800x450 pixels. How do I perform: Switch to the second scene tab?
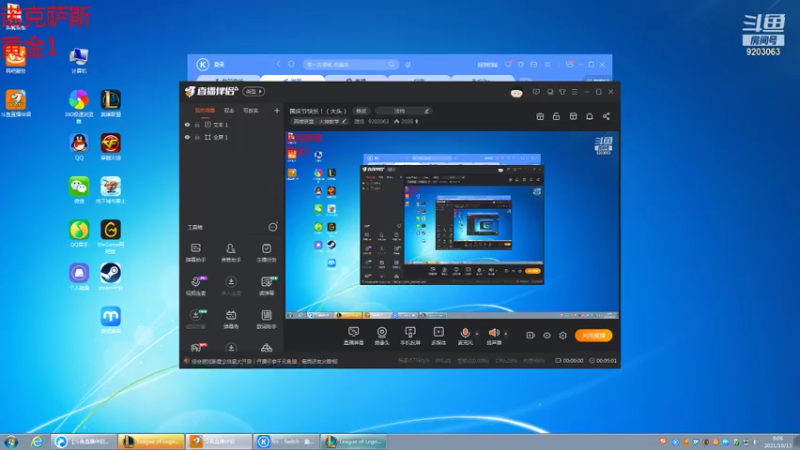229,111
